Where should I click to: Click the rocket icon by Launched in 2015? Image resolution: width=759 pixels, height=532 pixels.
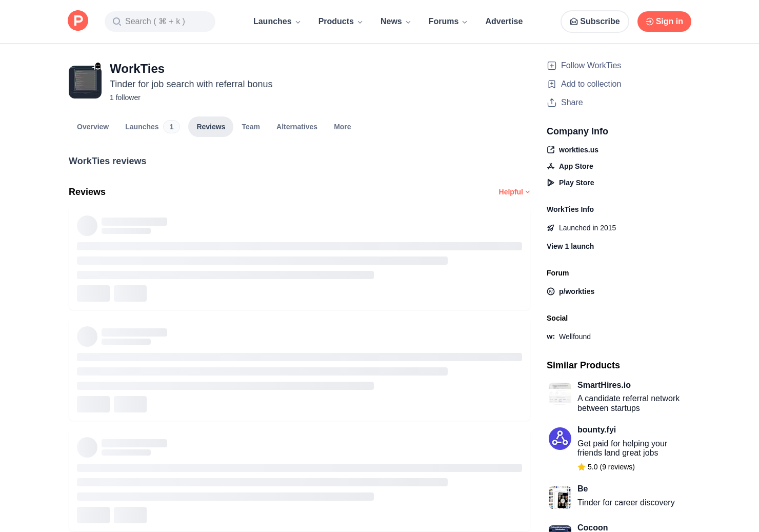coord(551,228)
